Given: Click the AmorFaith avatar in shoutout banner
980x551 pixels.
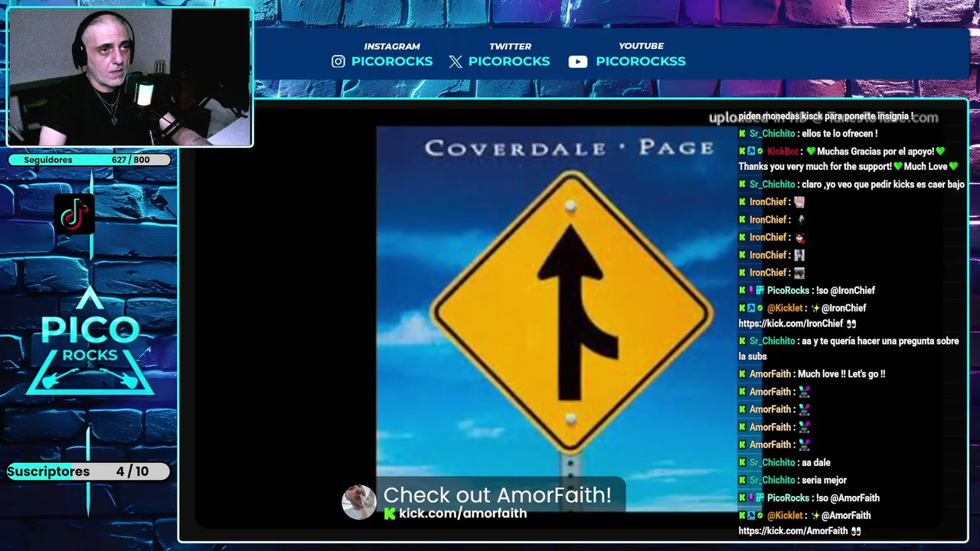Looking at the screenshot, I should pyautogui.click(x=358, y=503).
